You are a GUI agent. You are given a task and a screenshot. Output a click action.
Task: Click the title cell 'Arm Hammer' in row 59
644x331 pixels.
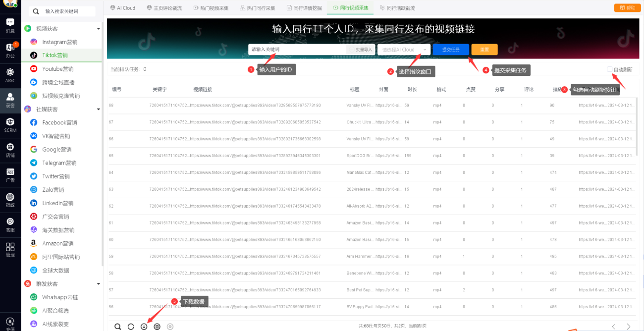point(360,256)
